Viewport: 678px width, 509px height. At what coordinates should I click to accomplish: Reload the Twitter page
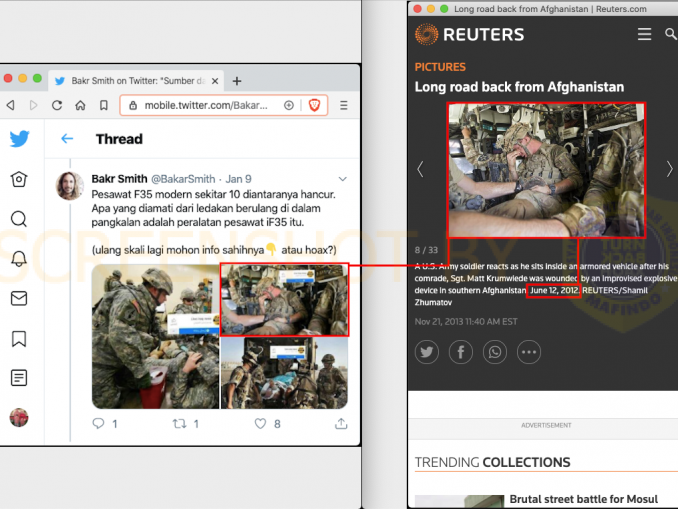coord(57,105)
